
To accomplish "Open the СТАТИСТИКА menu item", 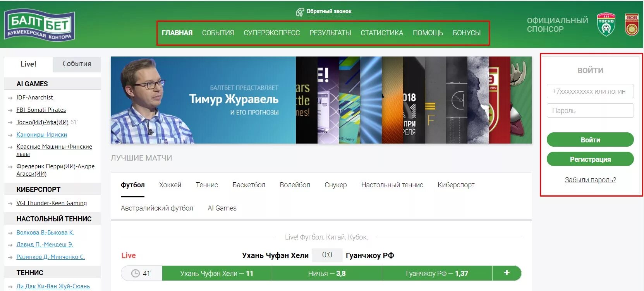I will pos(382,33).
